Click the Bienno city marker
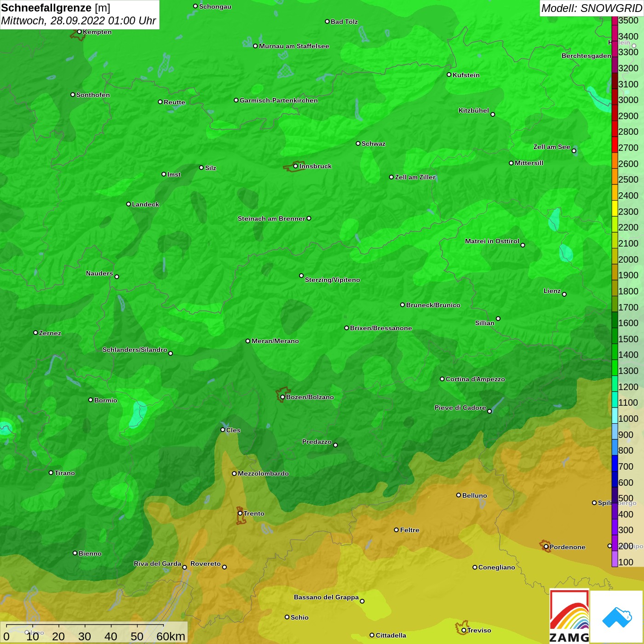The image size is (644, 644). 75,553
